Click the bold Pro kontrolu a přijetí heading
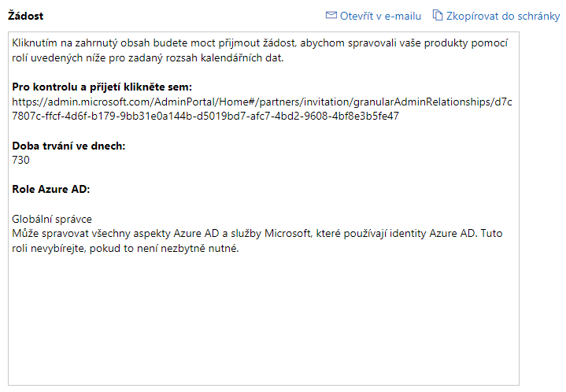566x392 pixels. [x=102, y=87]
